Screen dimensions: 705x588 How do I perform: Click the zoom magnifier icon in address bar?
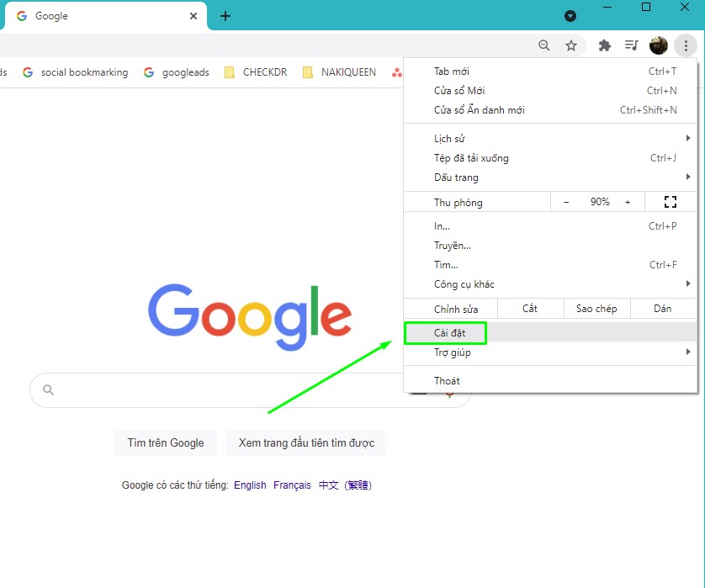544,45
